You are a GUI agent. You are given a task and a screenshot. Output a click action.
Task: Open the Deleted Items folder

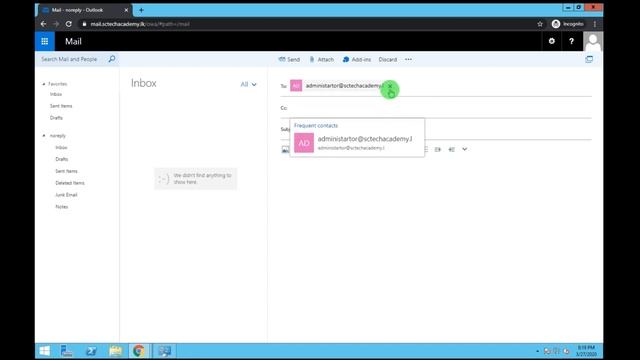pyautogui.click(x=70, y=183)
